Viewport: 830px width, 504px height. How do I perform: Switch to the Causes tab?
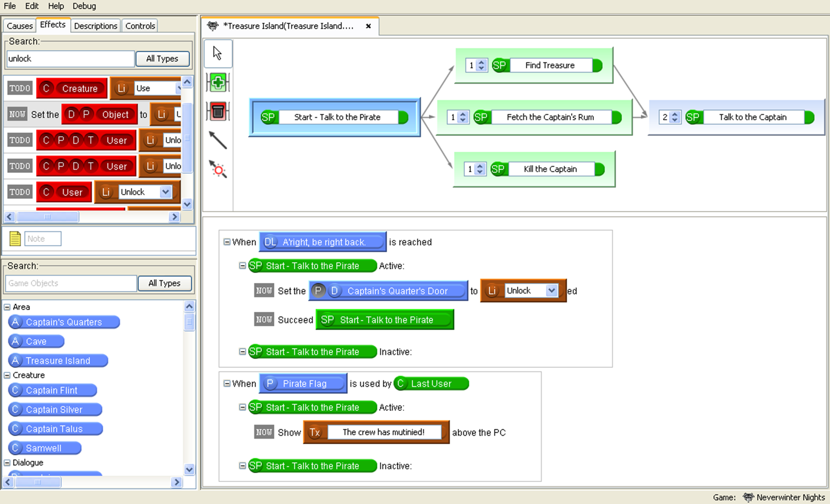point(19,26)
